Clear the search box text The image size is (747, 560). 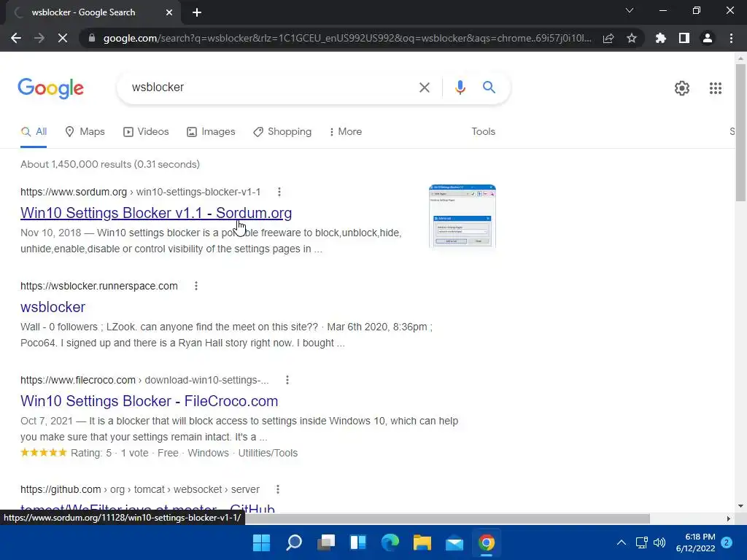pyautogui.click(x=424, y=87)
